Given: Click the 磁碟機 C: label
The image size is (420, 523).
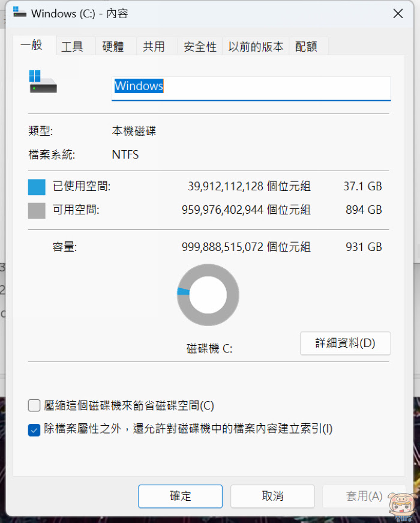Looking at the screenshot, I should coord(209,349).
